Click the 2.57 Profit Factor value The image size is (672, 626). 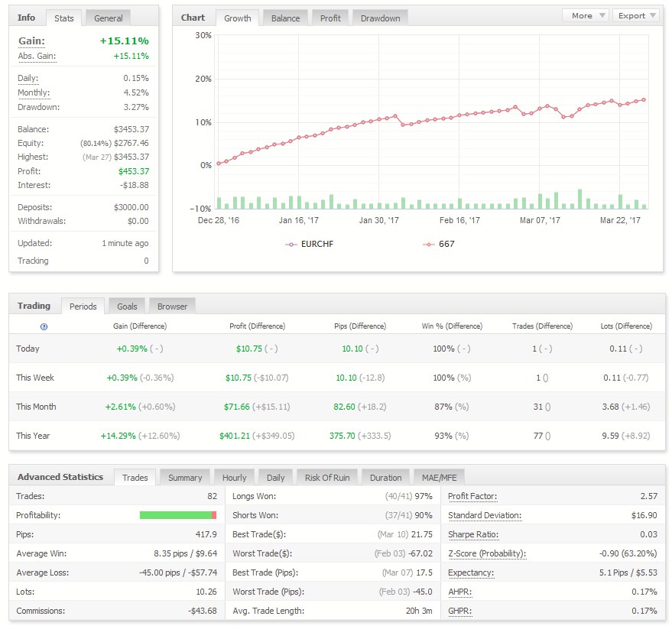point(648,496)
